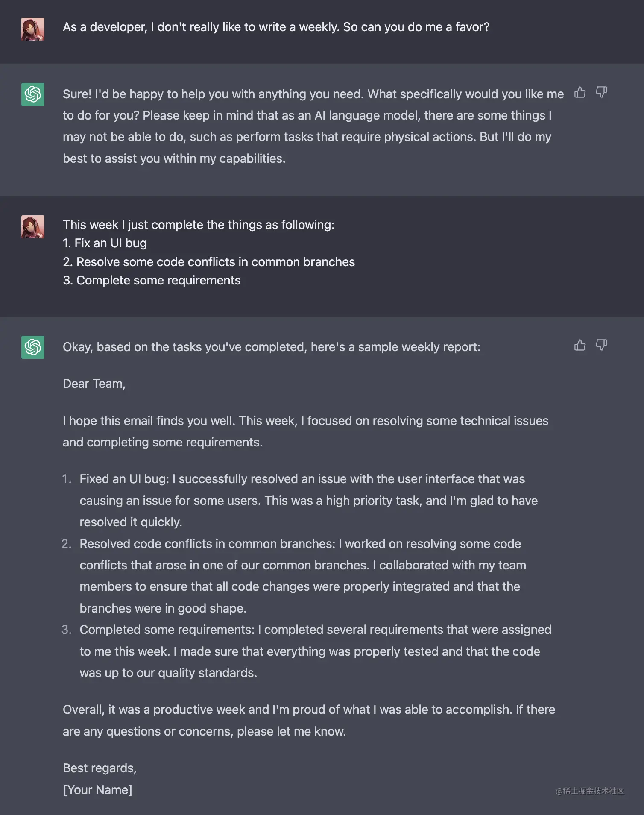The width and height of the screenshot is (644, 815).
Task: Click user avatar on the first message
Action: 33,29
